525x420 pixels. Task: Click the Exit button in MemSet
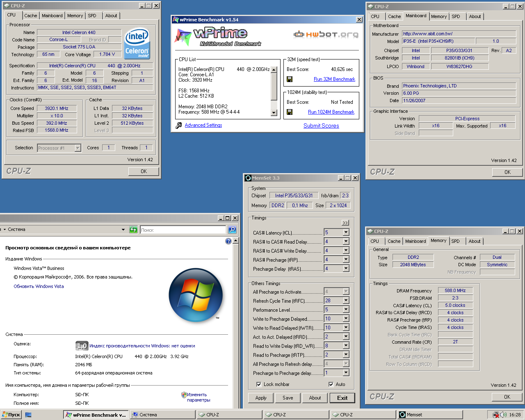(342, 398)
